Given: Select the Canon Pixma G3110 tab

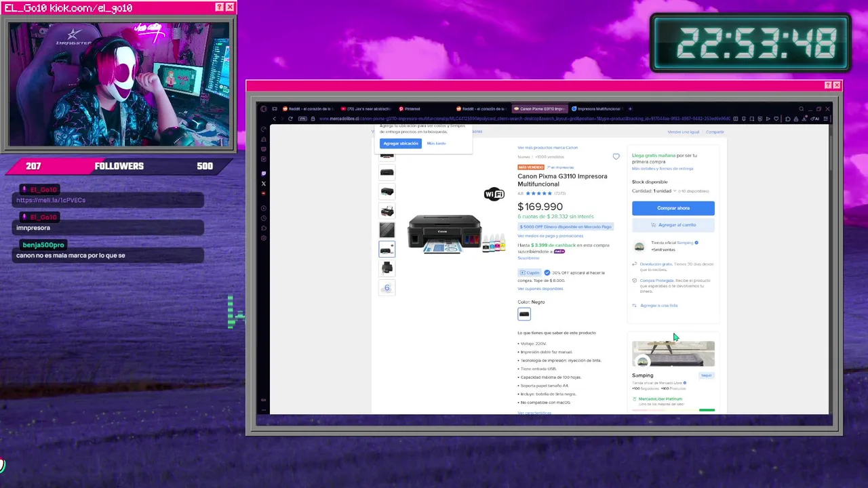Looking at the screenshot, I should pyautogui.click(x=540, y=108).
